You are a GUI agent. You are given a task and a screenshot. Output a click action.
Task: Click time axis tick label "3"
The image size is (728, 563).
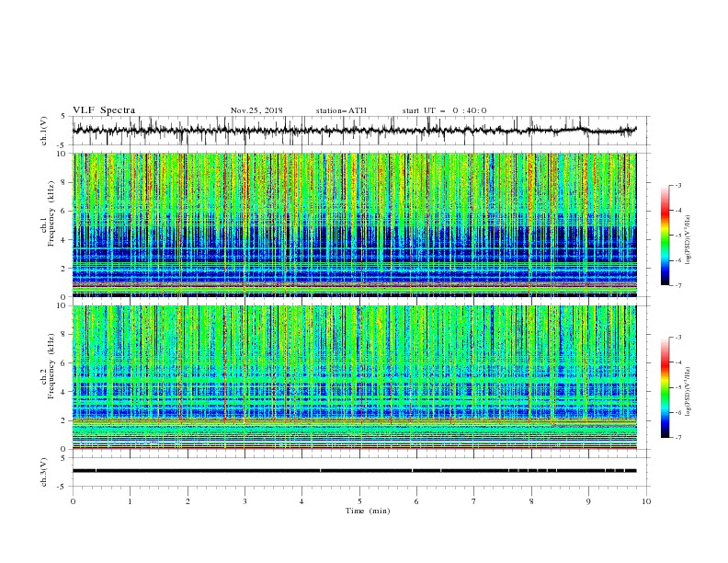tap(245, 501)
